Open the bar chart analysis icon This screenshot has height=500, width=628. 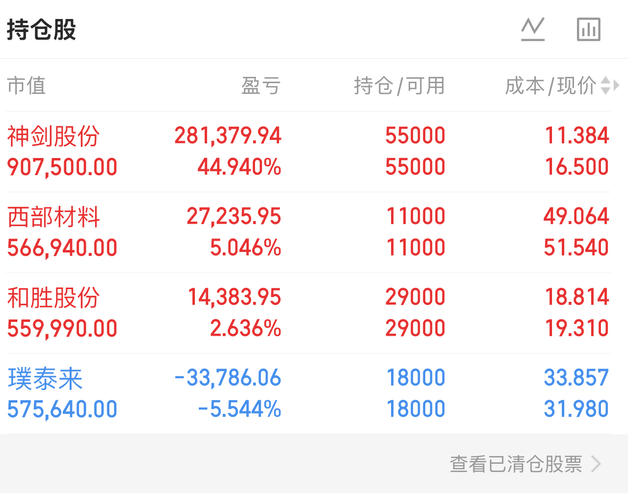588,30
